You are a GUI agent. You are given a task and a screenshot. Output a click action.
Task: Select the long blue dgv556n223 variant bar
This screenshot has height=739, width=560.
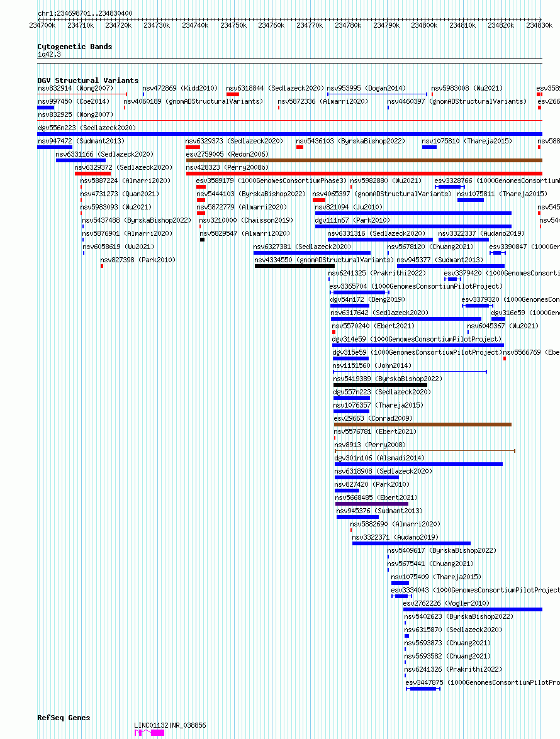coord(290,135)
